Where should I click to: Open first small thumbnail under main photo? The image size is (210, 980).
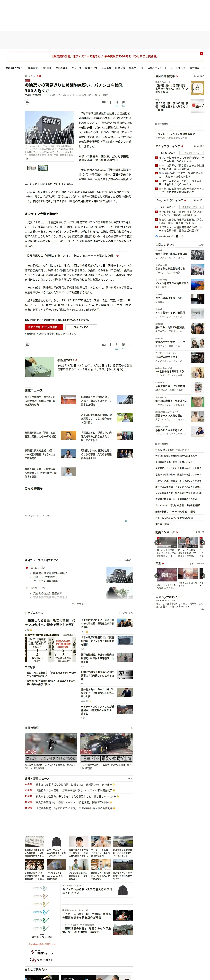coord(32,168)
